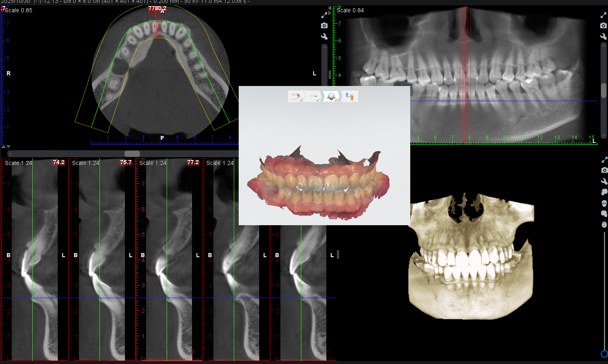Screen dimensions: 608x364
Task: Open axial view wrench settings
Action: (324, 36)
